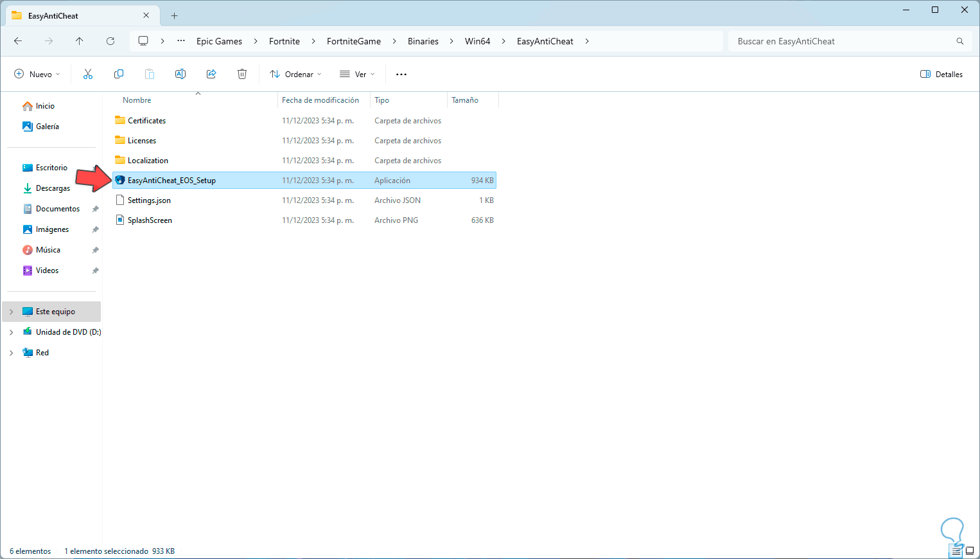Open the Nuevo dropdown menu
Screen dimensions: 980x559
pyautogui.click(x=37, y=75)
